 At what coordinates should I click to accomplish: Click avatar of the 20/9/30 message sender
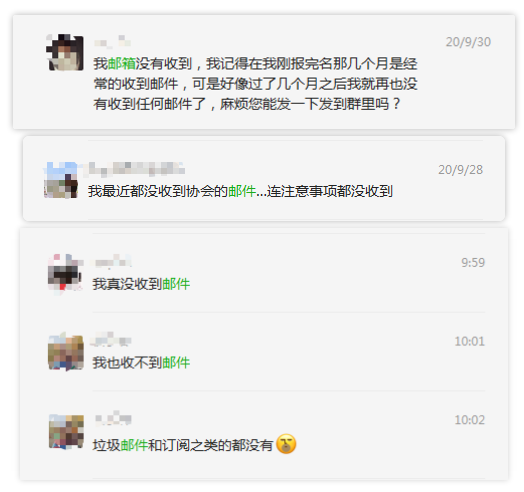(65, 52)
